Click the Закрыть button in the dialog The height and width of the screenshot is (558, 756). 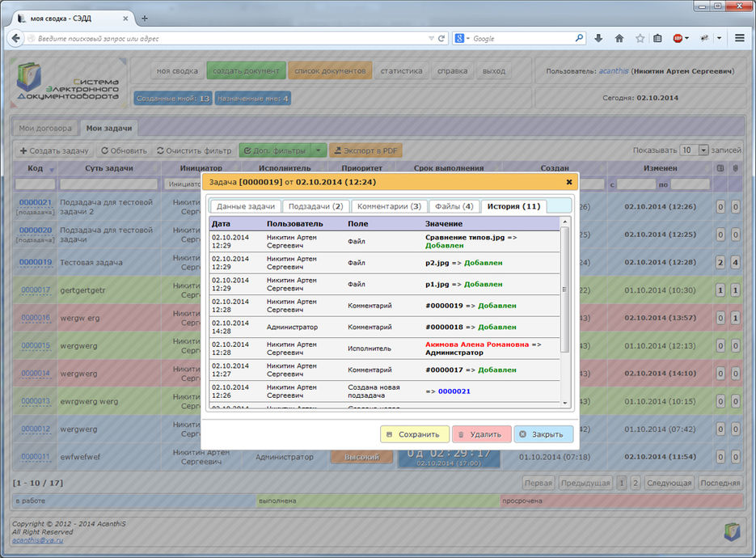pyautogui.click(x=543, y=434)
